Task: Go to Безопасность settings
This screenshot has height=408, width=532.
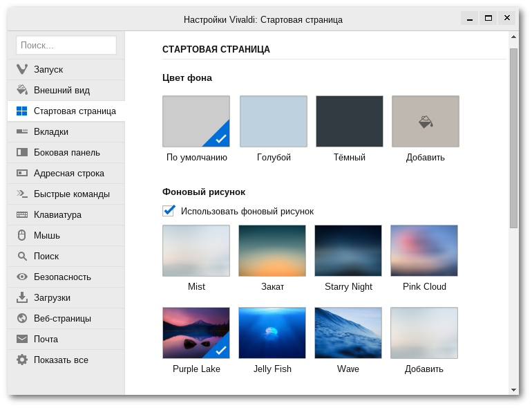Action: [66, 277]
